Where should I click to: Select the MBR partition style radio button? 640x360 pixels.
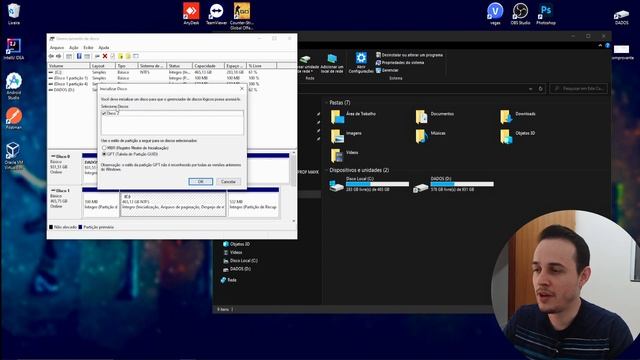click(x=104, y=148)
